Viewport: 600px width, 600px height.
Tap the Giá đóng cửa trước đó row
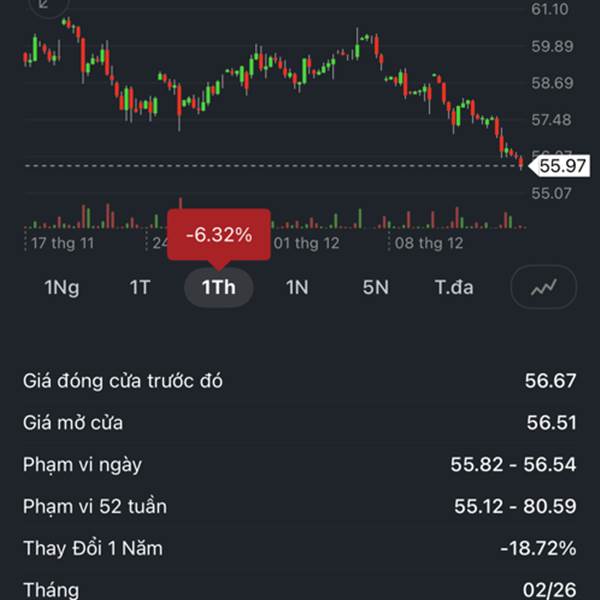[300, 380]
